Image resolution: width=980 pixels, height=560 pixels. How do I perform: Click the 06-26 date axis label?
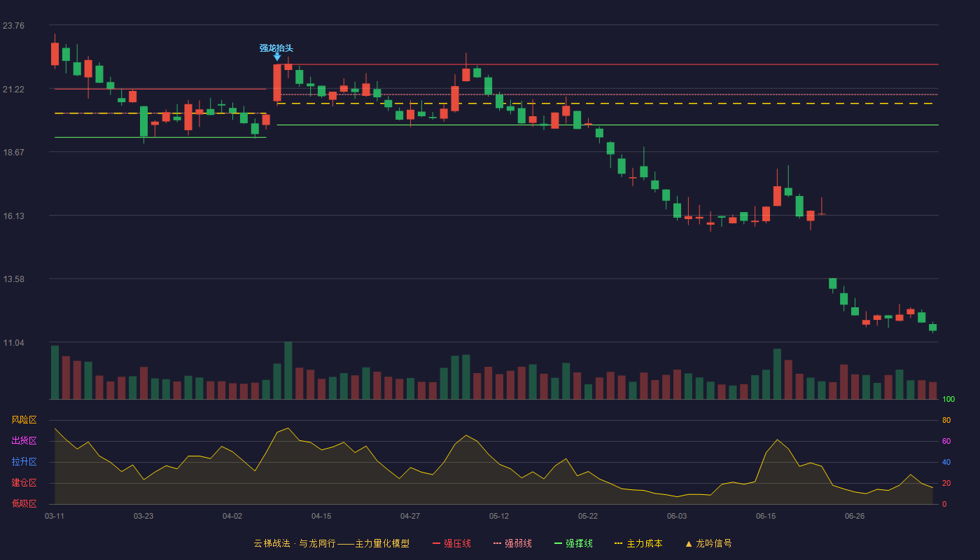pos(855,516)
